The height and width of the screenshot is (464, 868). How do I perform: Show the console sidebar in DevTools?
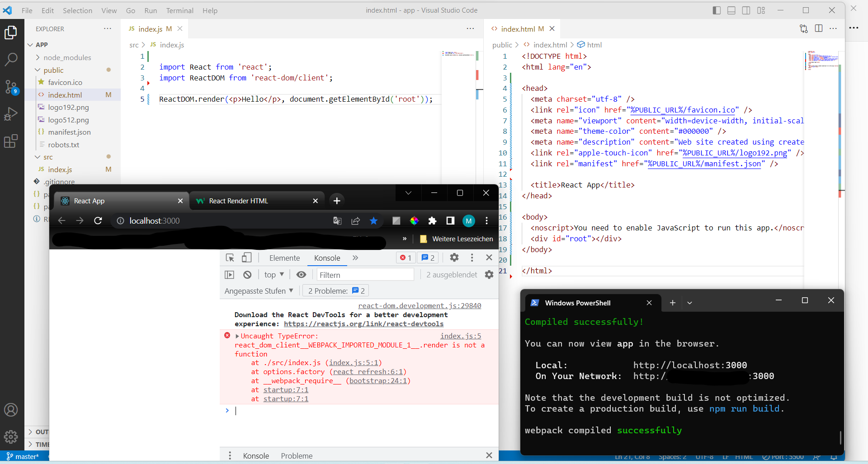click(x=230, y=275)
